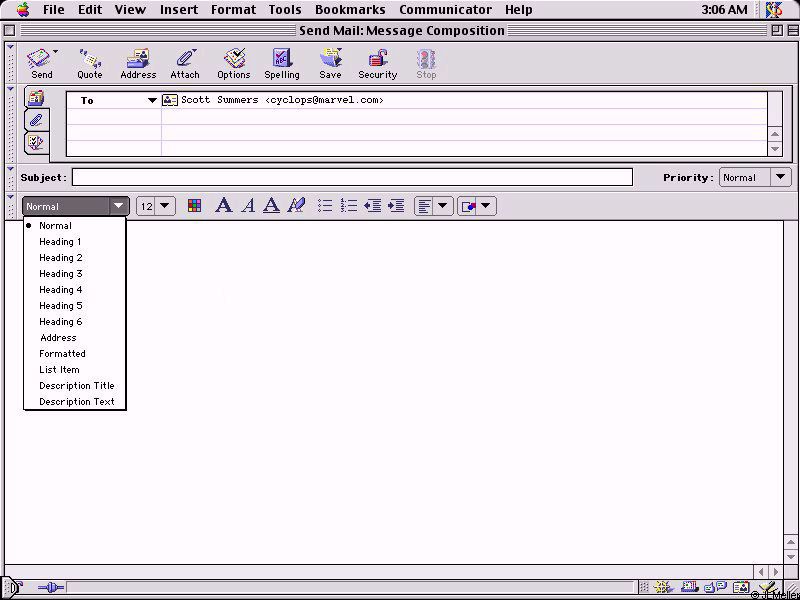Image resolution: width=800 pixels, height=600 pixels.
Task: Select Heading 1 from the style list
Action: pos(60,242)
